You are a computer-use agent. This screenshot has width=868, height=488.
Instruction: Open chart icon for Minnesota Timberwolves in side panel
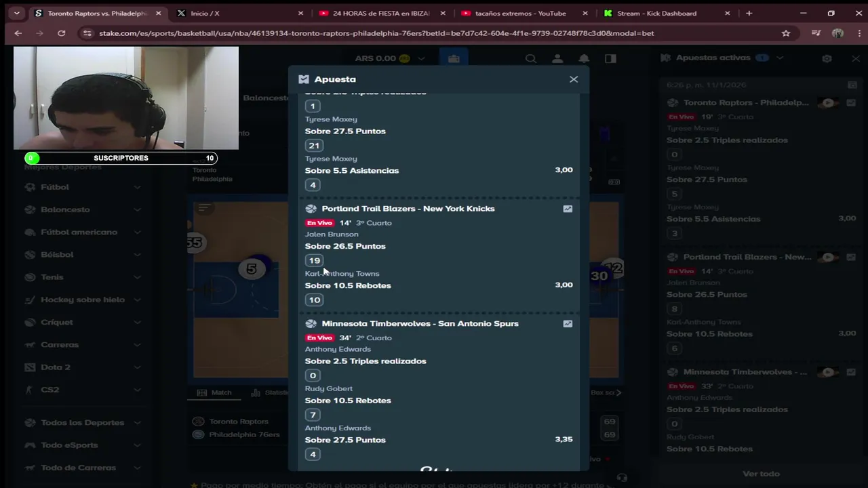point(851,372)
